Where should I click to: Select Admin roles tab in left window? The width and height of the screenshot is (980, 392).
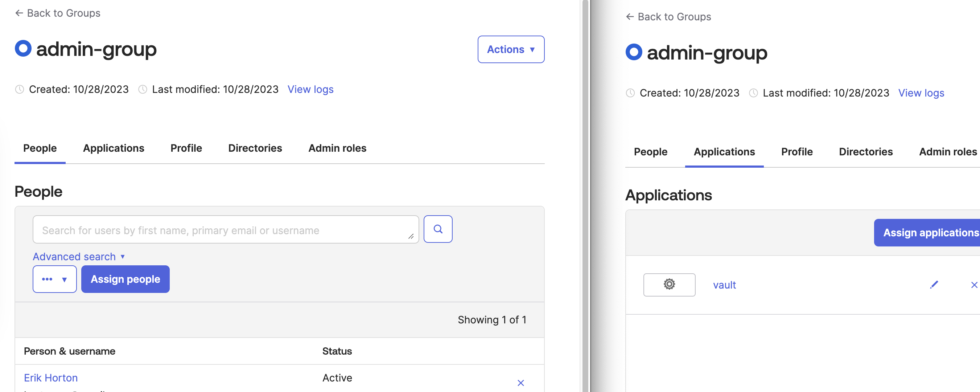click(337, 148)
